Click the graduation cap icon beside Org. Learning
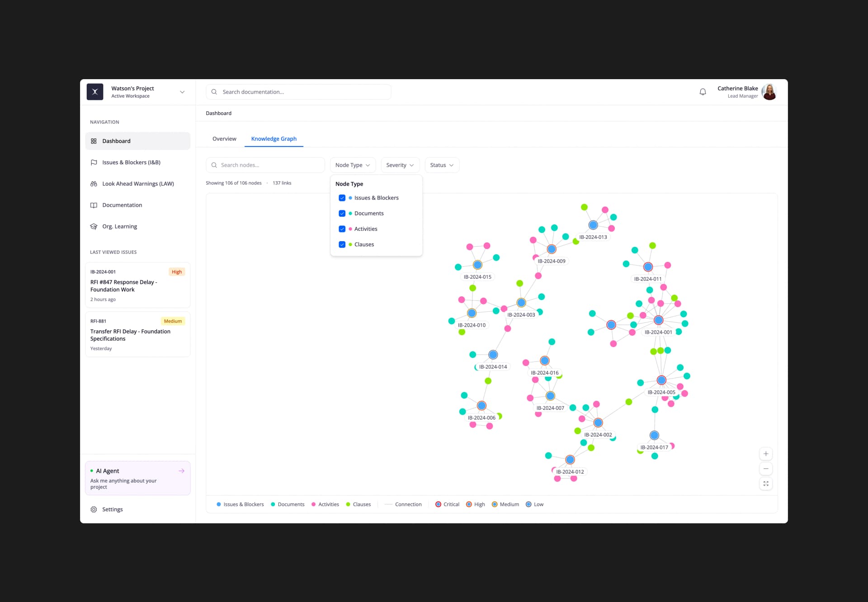The height and width of the screenshot is (602, 868). (x=94, y=226)
